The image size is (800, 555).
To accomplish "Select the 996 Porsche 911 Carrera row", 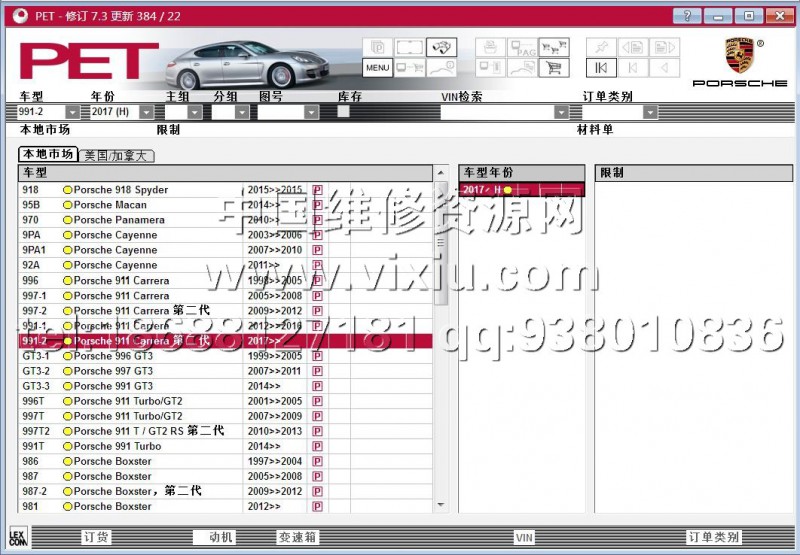I will pyautogui.click(x=225, y=281).
